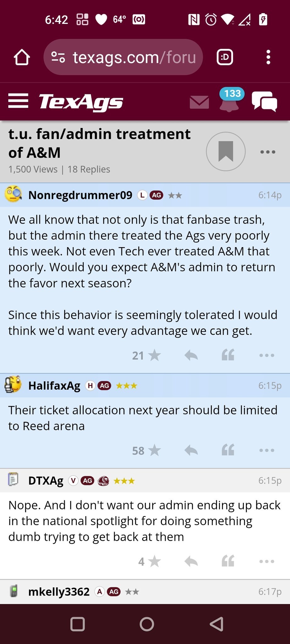Bookmark this thread

coord(226,152)
